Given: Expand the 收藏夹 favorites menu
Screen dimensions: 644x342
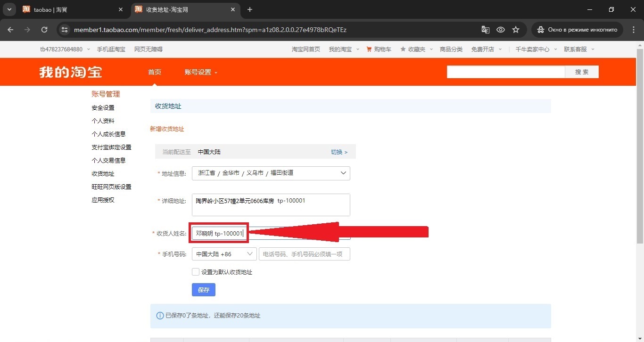Looking at the screenshot, I should [416, 49].
